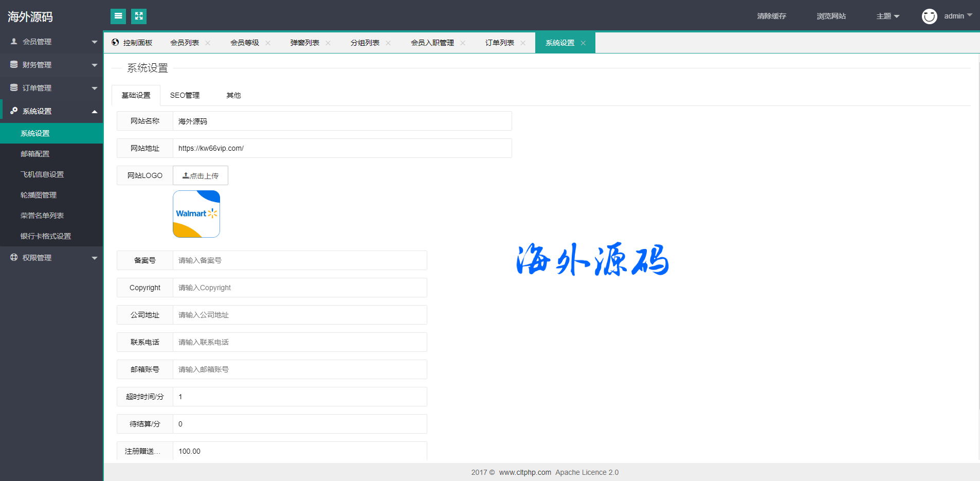Close the 会员列表 tab
The image size is (980, 481).
208,43
